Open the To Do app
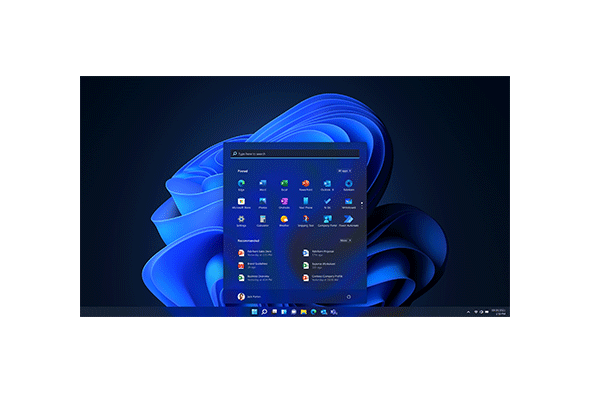The image size is (600, 400). pyautogui.click(x=327, y=203)
